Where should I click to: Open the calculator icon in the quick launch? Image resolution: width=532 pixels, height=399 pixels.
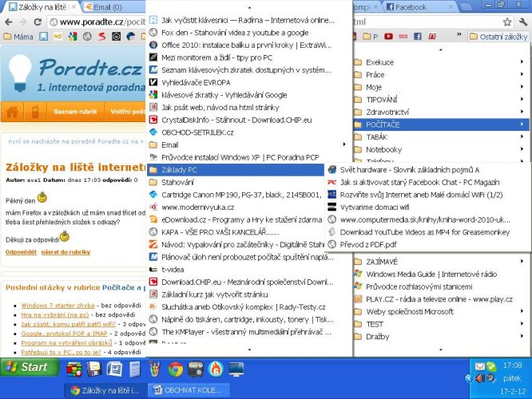click(x=135, y=369)
